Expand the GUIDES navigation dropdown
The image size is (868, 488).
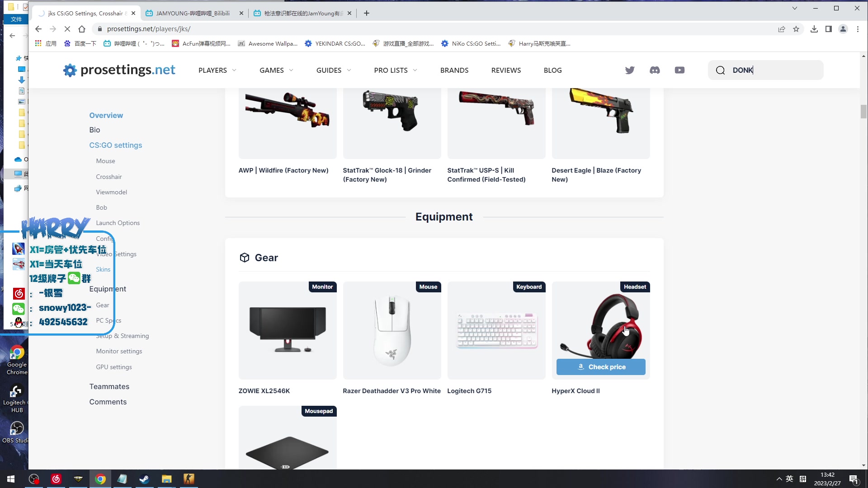click(334, 70)
